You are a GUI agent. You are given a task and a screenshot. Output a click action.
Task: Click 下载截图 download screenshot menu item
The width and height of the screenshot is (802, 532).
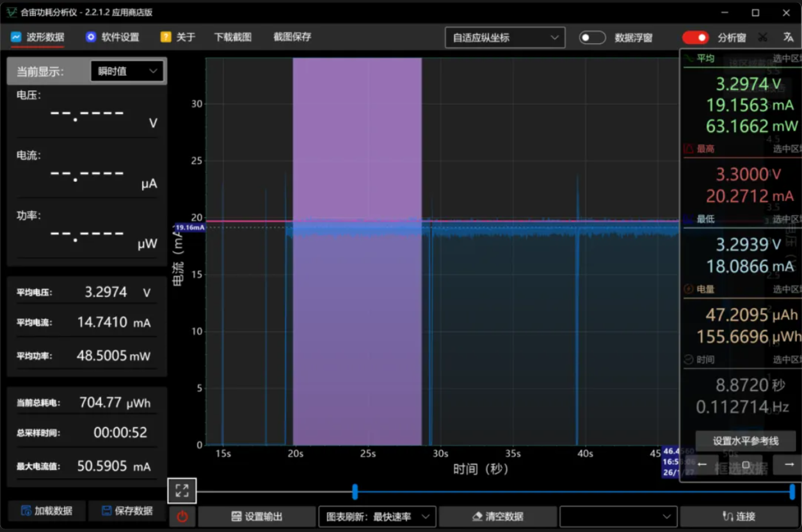click(233, 37)
